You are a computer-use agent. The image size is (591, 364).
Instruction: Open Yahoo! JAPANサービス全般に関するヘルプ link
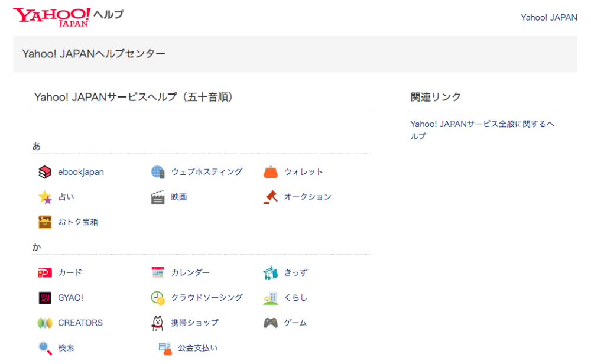coord(482,130)
